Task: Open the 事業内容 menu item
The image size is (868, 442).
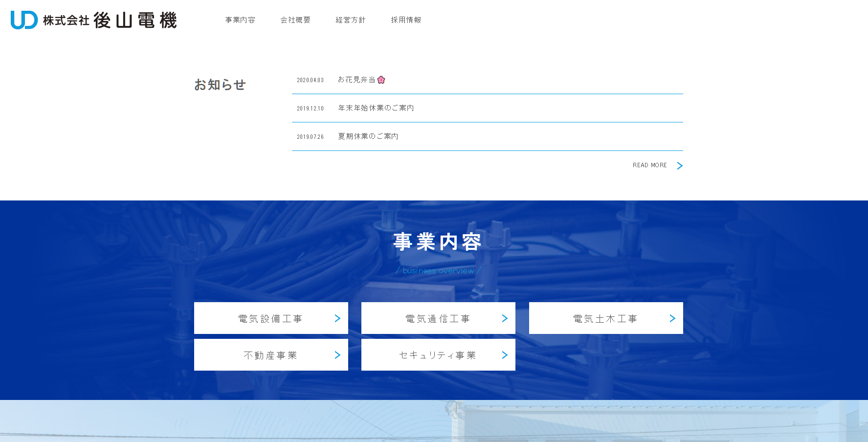Action: coord(240,20)
